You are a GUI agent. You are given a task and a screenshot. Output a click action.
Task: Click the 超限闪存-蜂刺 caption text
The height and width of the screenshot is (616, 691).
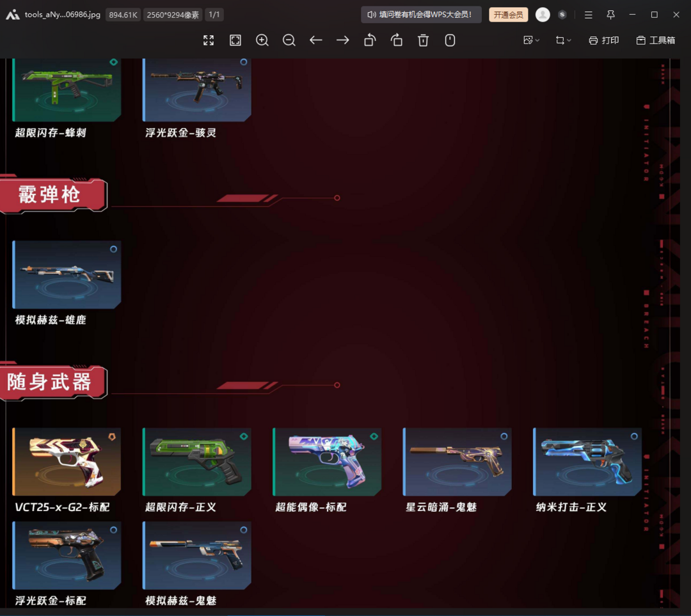tap(51, 132)
